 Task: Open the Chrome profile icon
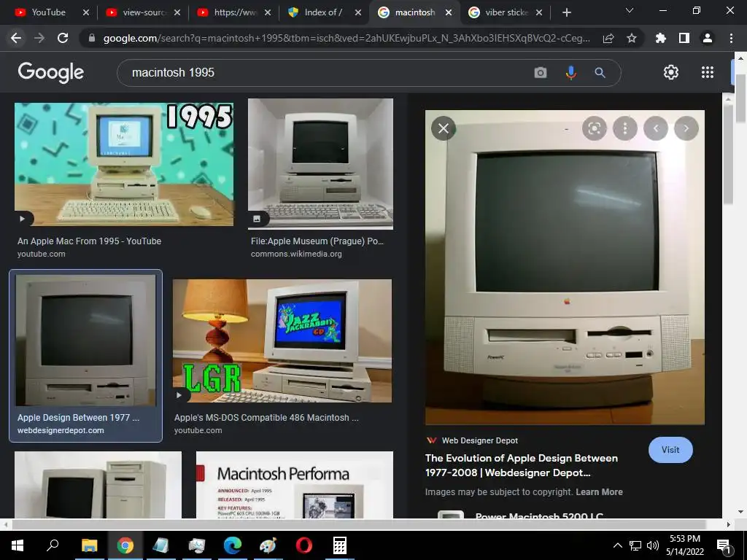click(708, 38)
